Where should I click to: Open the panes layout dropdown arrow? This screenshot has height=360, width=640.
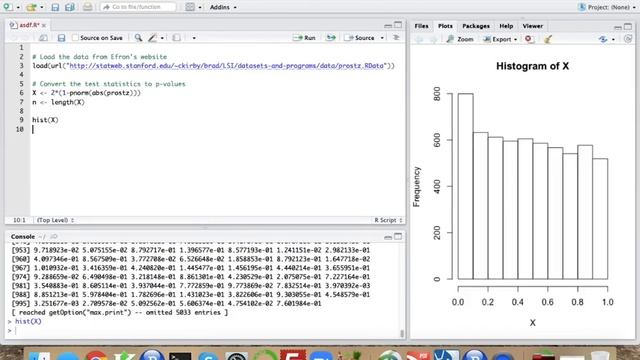point(200,7)
